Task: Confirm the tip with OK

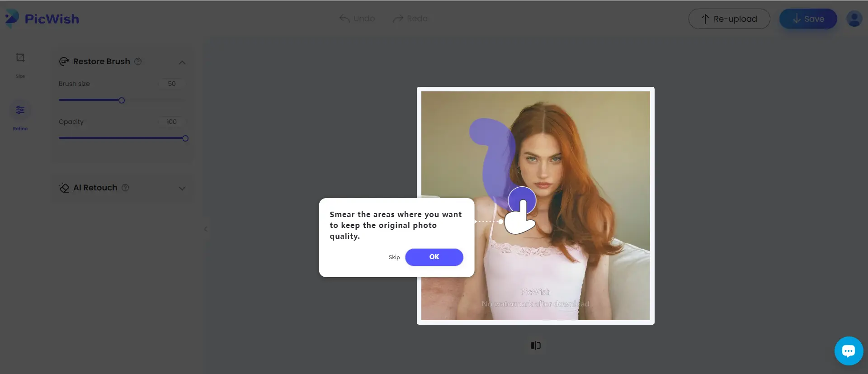Action: click(434, 257)
